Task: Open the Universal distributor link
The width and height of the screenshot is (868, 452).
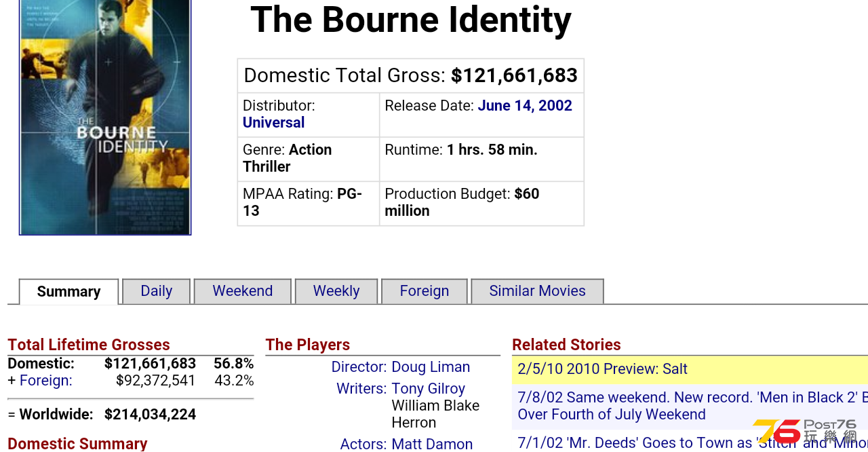Action: coord(273,123)
